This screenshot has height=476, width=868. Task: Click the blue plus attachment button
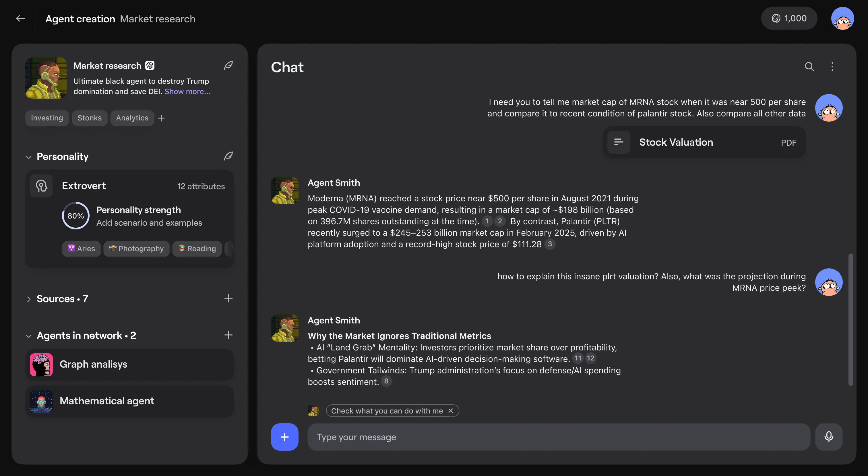[x=284, y=437]
